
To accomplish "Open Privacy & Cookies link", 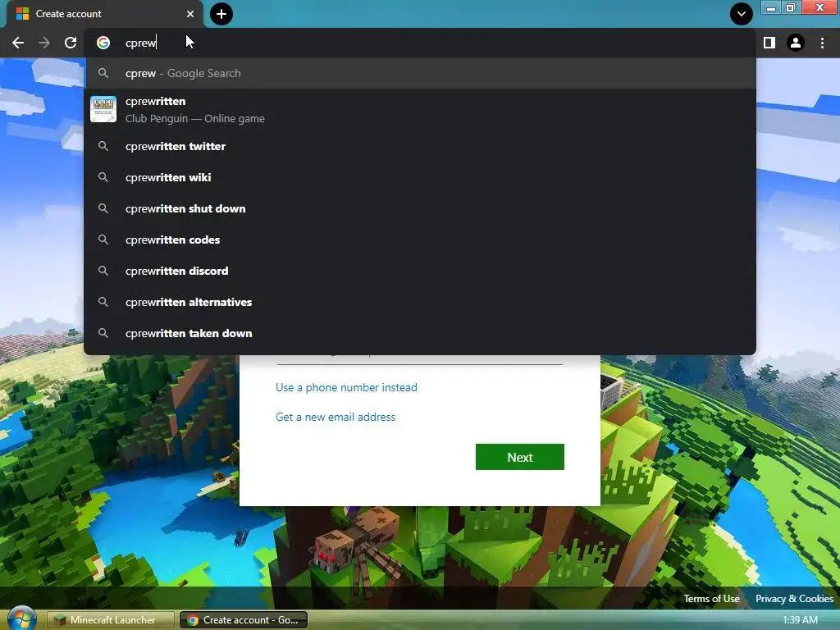I will coord(794,598).
